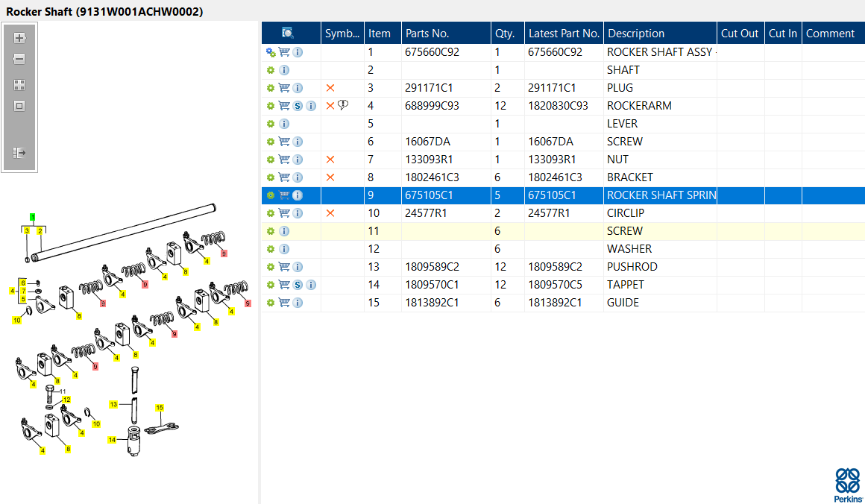Click the green gear icon for GUIDE row
Viewport: 865px width, 504px height.
(270, 303)
